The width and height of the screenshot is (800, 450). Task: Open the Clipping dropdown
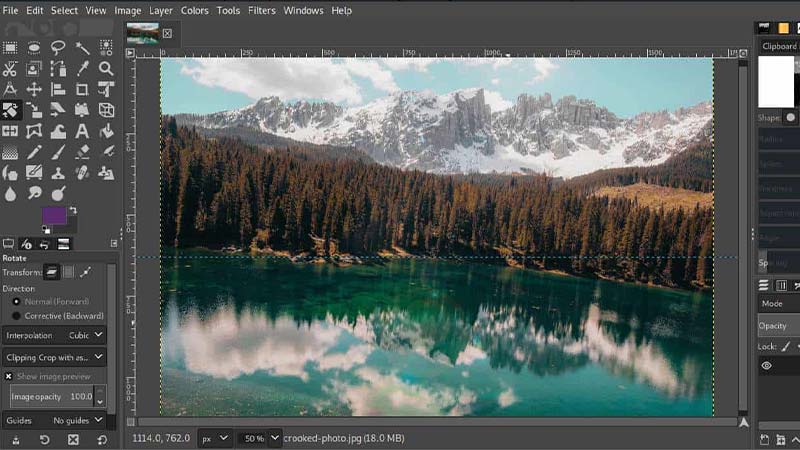click(54, 358)
